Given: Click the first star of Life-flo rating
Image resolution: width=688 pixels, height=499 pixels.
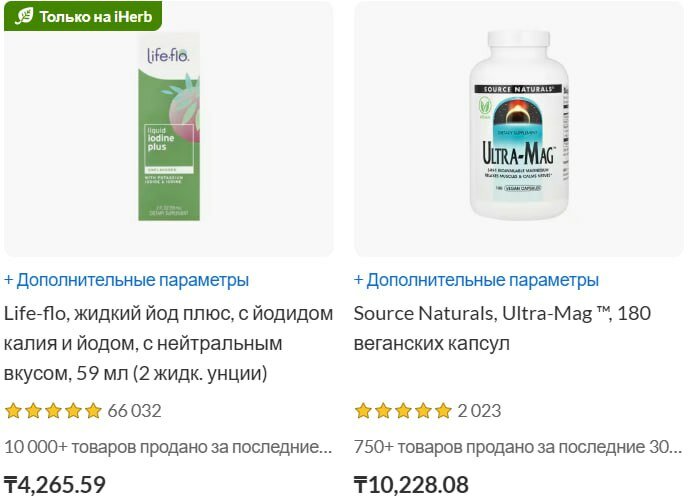Looking at the screenshot, I should (x=13, y=411).
